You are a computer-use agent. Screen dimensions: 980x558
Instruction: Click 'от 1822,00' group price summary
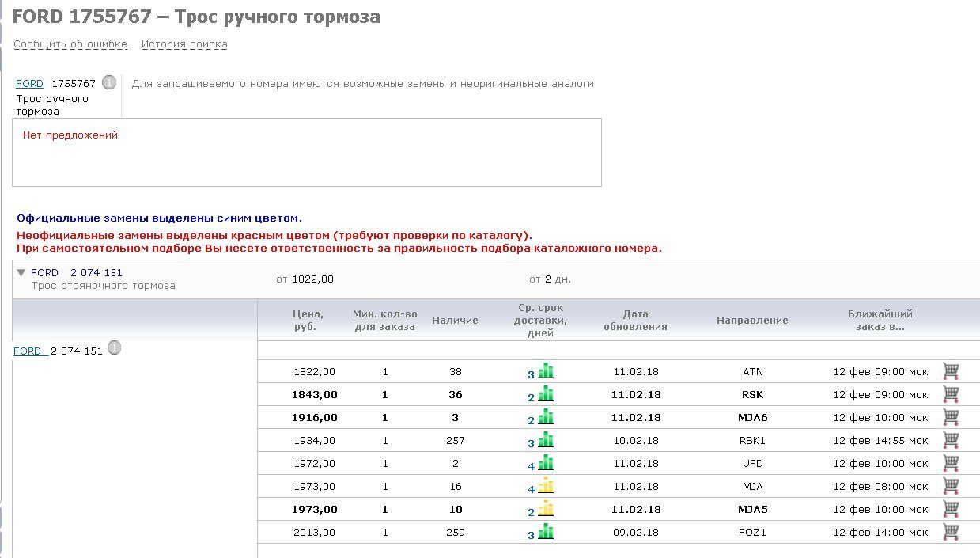coord(305,279)
